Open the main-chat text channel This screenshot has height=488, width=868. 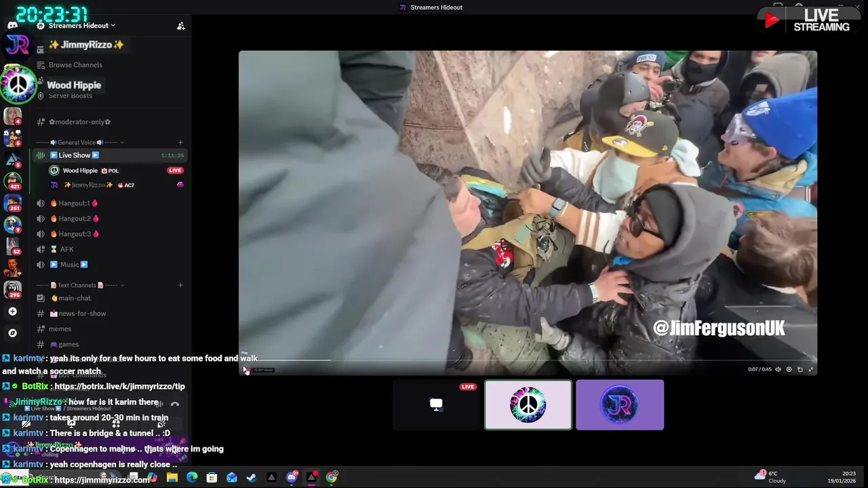click(75, 298)
